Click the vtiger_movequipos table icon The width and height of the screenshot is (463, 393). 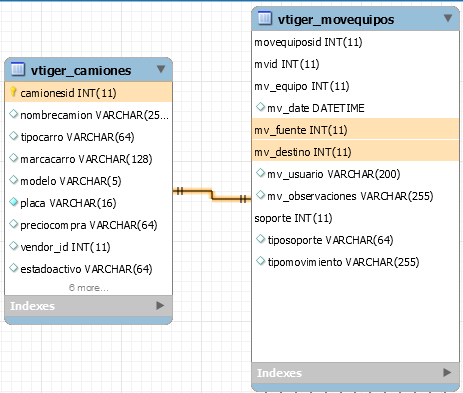pos(265,18)
